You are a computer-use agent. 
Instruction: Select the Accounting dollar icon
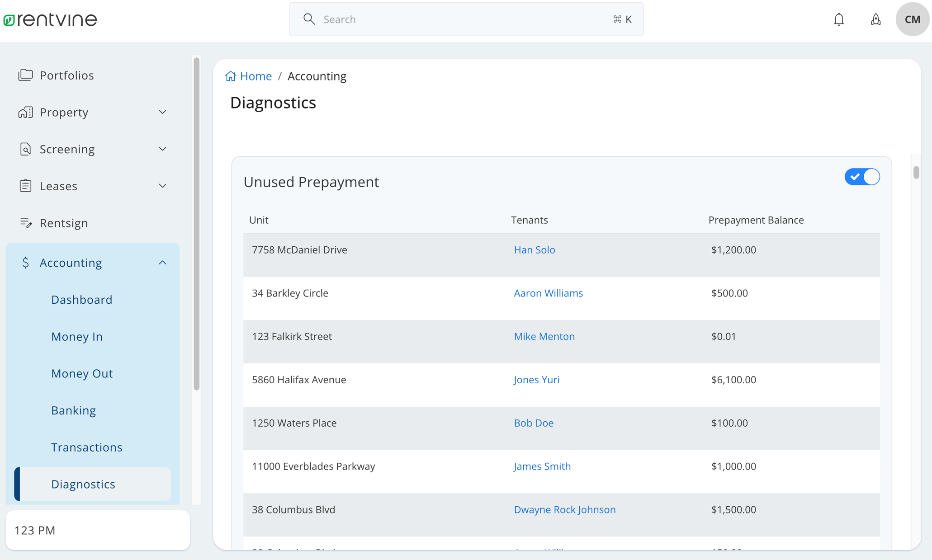[26, 262]
